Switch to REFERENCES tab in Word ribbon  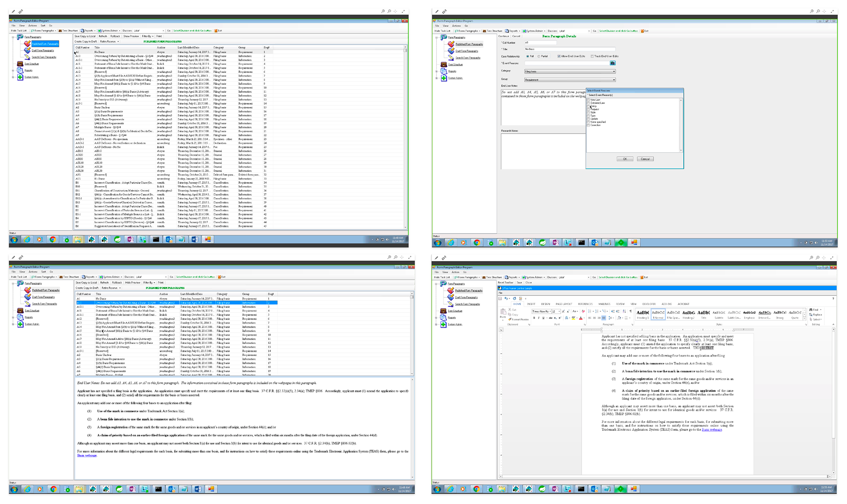[x=585, y=304]
